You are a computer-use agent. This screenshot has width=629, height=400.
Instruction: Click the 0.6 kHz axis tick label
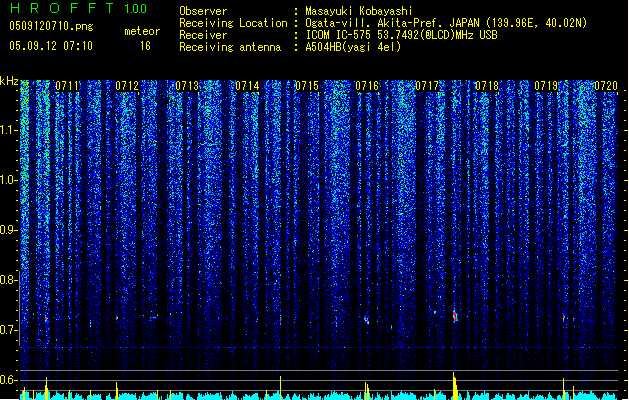(x=9, y=380)
